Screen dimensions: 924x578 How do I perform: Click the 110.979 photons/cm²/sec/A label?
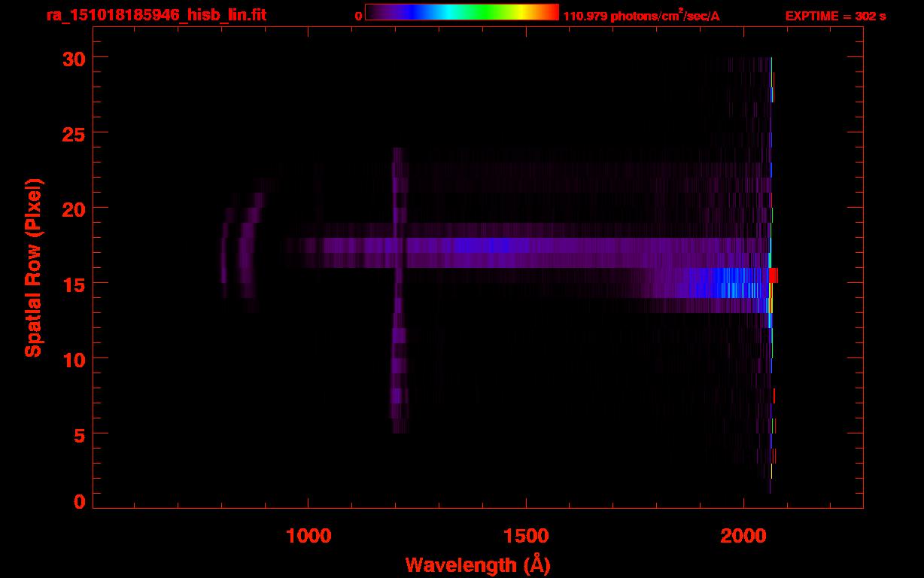click(x=641, y=15)
